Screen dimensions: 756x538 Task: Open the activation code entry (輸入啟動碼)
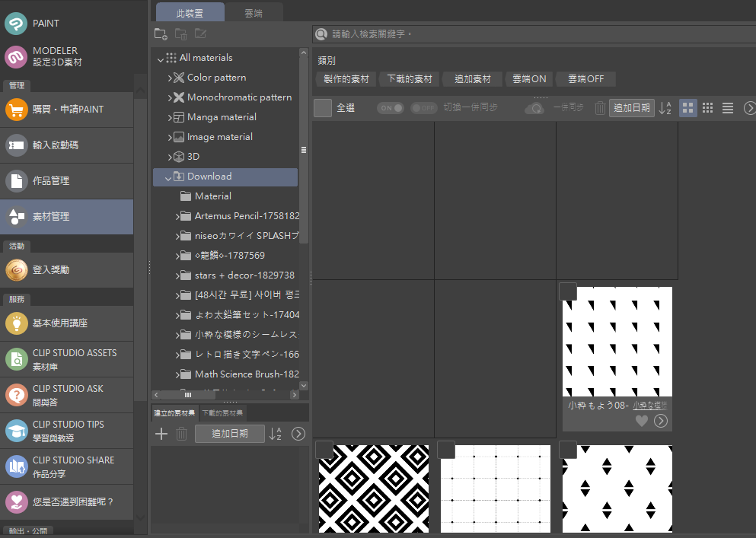[66, 145]
